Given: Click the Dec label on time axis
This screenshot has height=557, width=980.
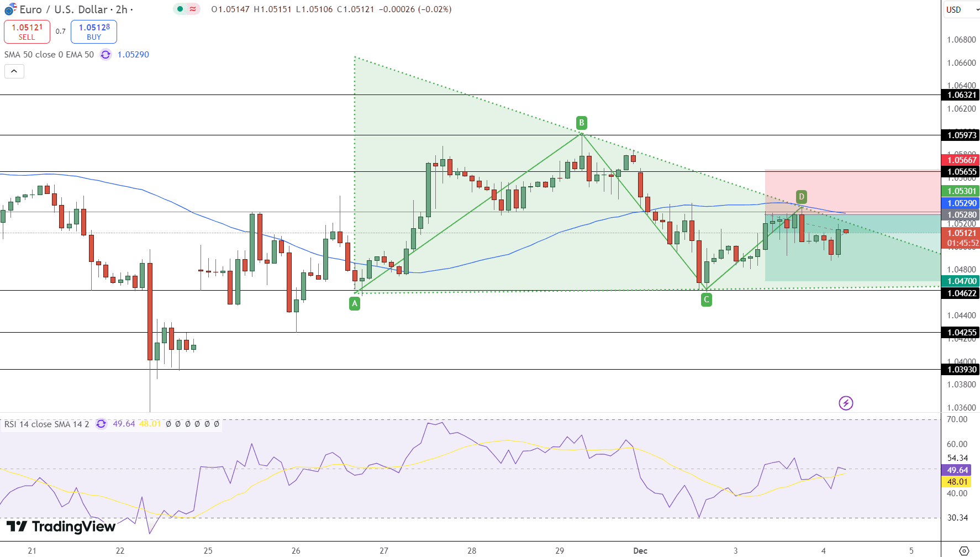Looking at the screenshot, I should click(640, 551).
